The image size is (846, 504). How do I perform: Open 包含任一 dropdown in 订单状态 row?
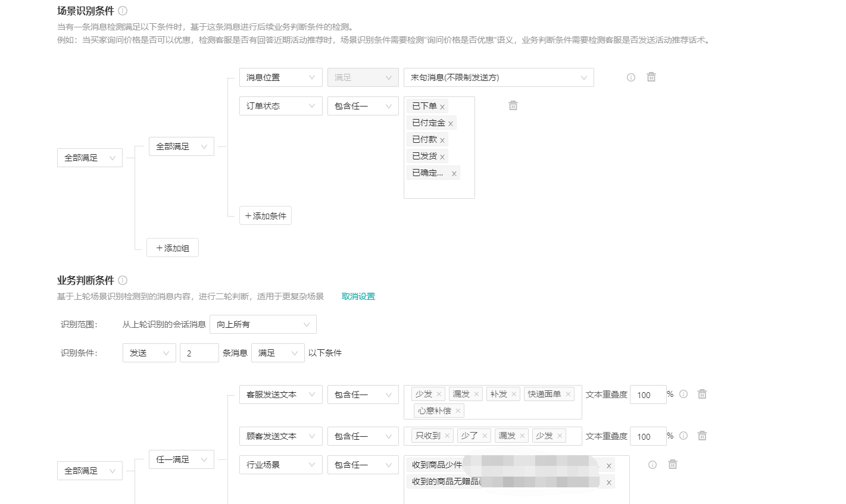pyautogui.click(x=363, y=106)
